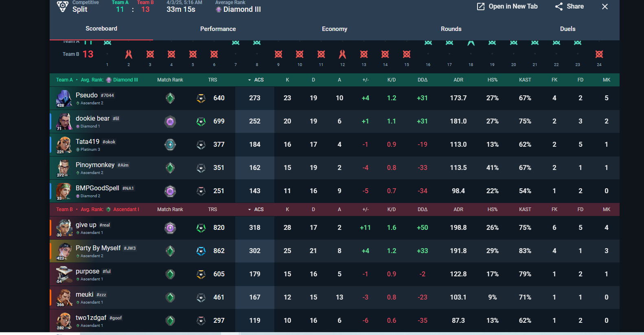Click give up's TRS badge icon

(x=201, y=228)
